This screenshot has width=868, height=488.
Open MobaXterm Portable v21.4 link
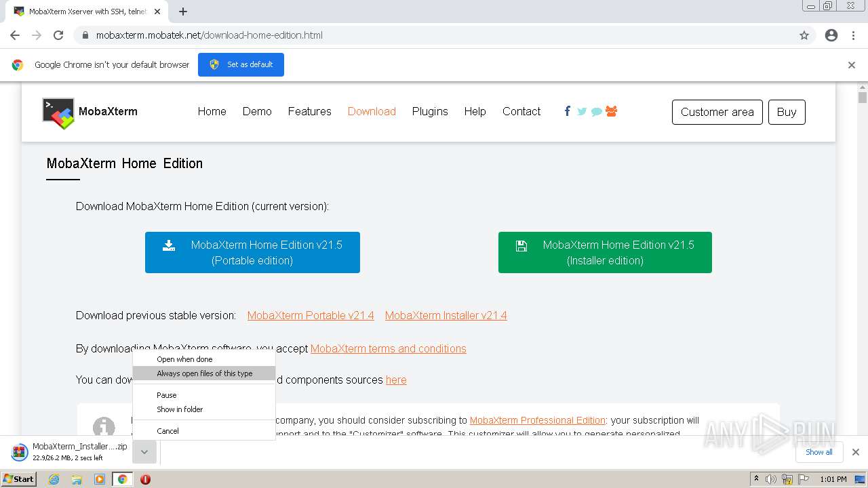click(311, 315)
